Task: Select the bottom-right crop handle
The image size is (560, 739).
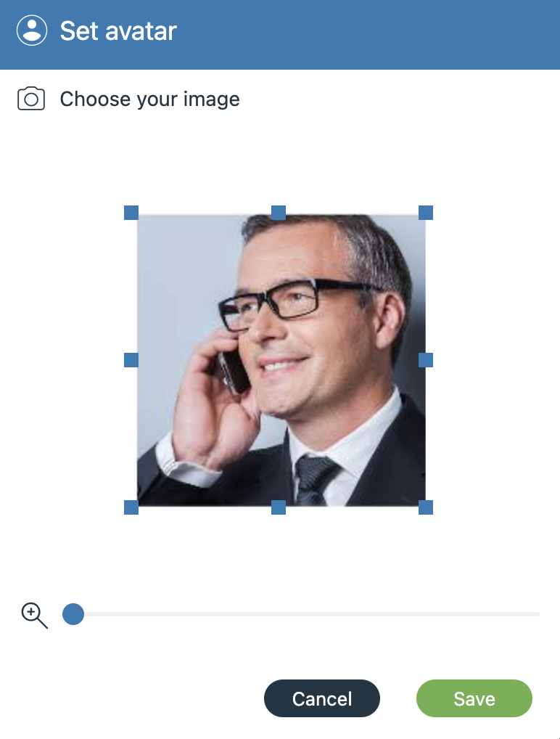Action: pos(426,507)
